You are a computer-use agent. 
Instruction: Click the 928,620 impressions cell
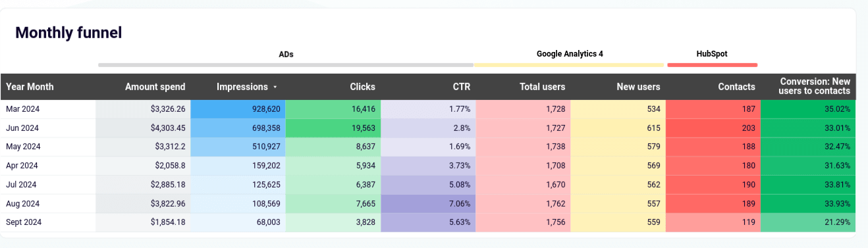(x=238, y=109)
